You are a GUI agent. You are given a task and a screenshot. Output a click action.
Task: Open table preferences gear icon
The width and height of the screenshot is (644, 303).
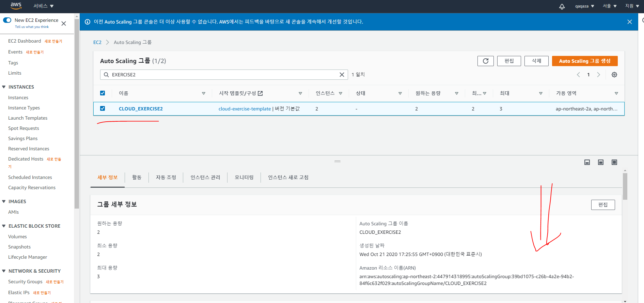point(614,75)
